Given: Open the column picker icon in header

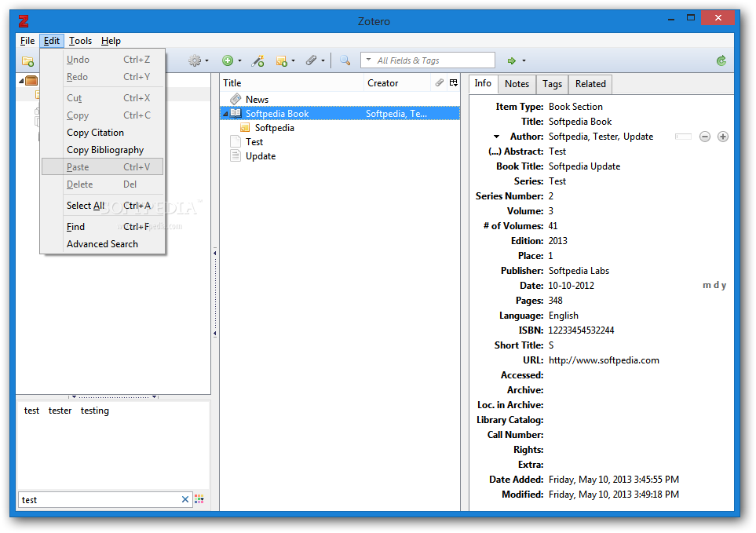Looking at the screenshot, I should coord(454,83).
